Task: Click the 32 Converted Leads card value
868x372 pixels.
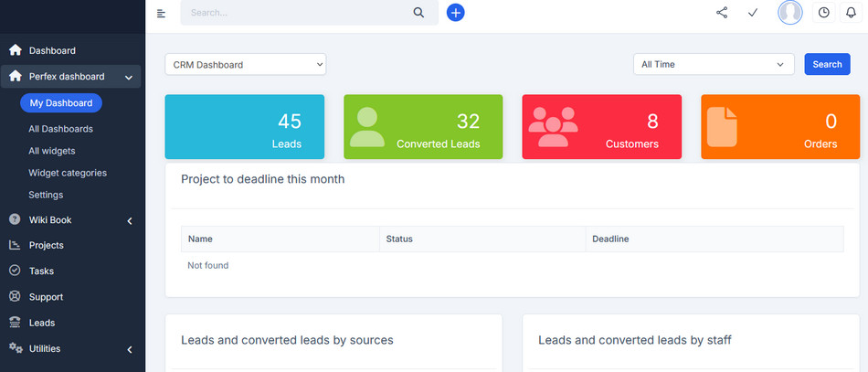Action: pyautogui.click(x=469, y=122)
